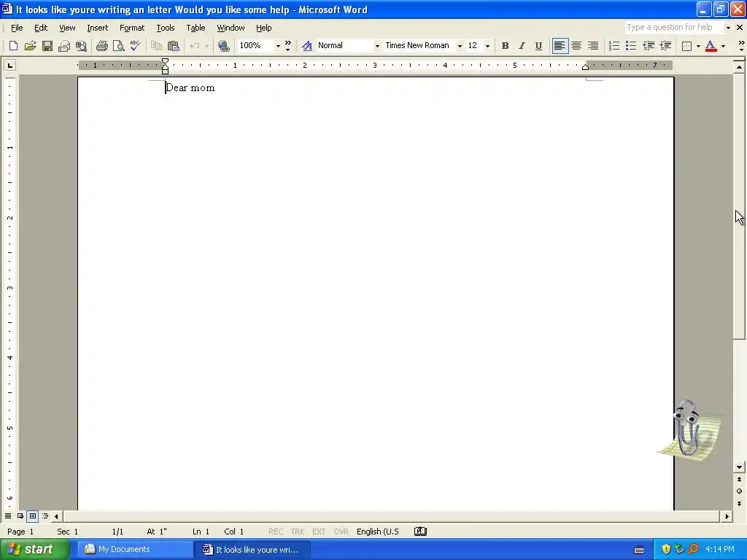Toggle OVR overtype mode in status bar

point(341,532)
